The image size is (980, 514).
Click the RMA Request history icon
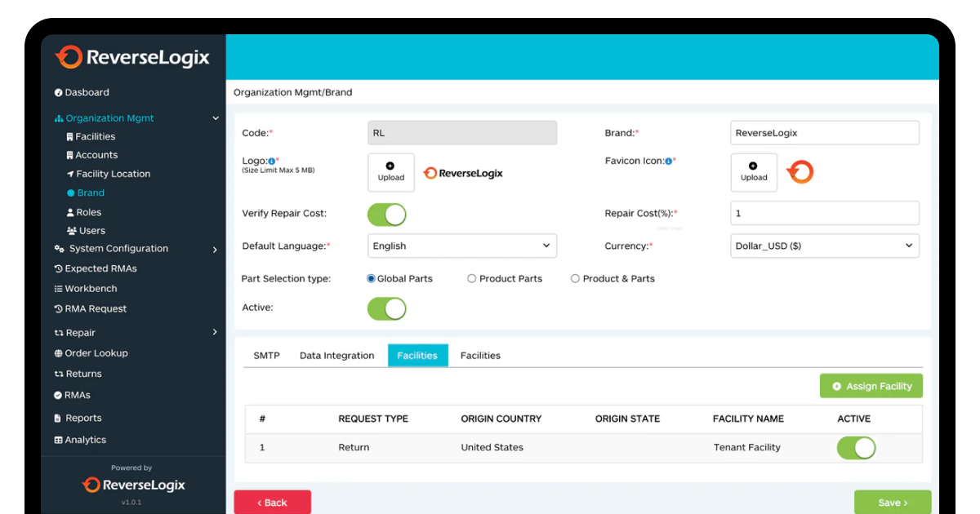pos(59,309)
